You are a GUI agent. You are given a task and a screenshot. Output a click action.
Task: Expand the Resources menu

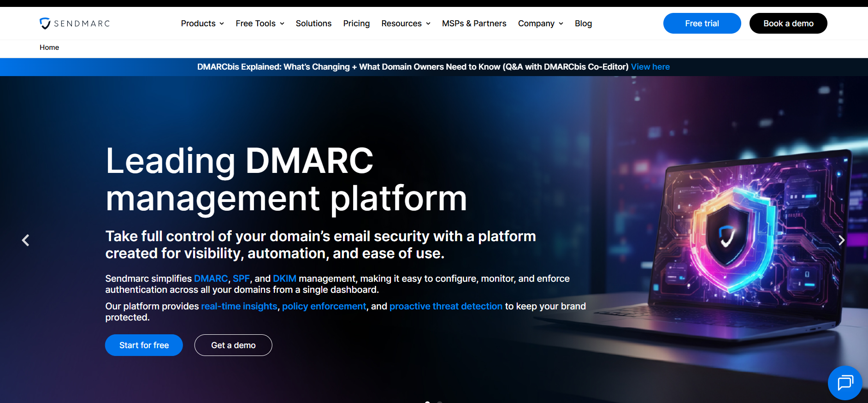(406, 24)
